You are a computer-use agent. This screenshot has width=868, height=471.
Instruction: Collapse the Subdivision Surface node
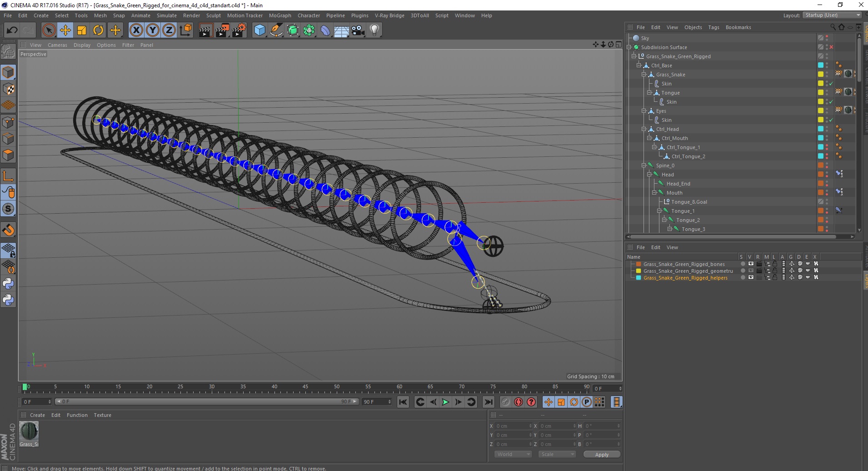pos(629,47)
